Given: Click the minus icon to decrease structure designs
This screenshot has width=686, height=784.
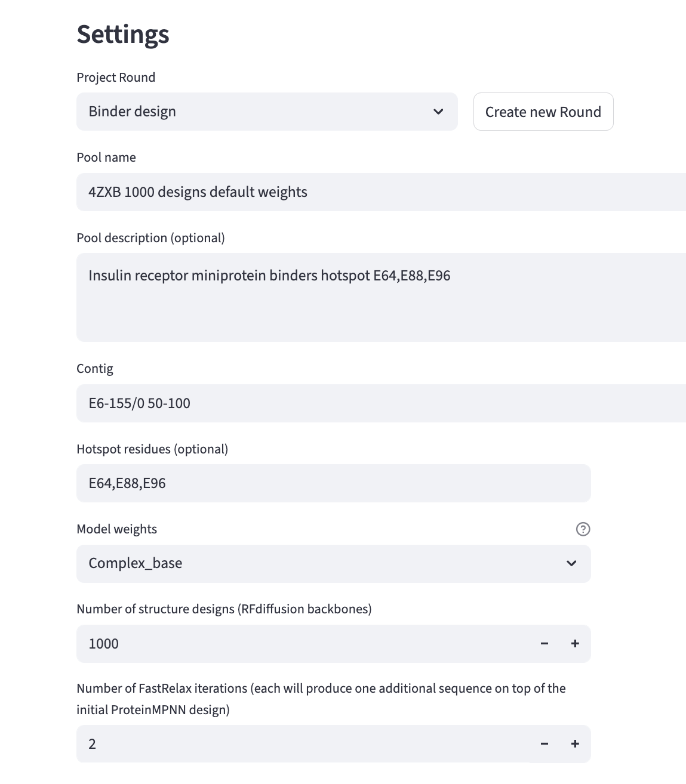Looking at the screenshot, I should 544,643.
